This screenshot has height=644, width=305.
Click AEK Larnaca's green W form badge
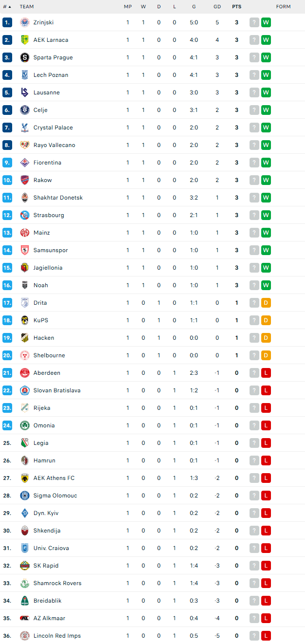pyautogui.click(x=266, y=40)
